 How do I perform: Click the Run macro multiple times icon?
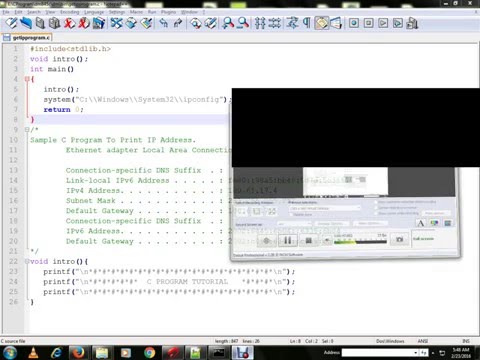398,23
